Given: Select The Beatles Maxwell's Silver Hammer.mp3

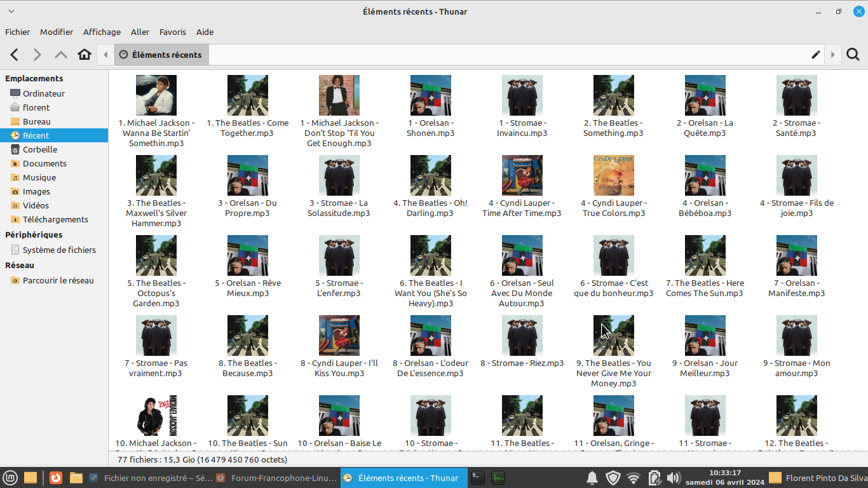Looking at the screenshot, I should point(156,191).
